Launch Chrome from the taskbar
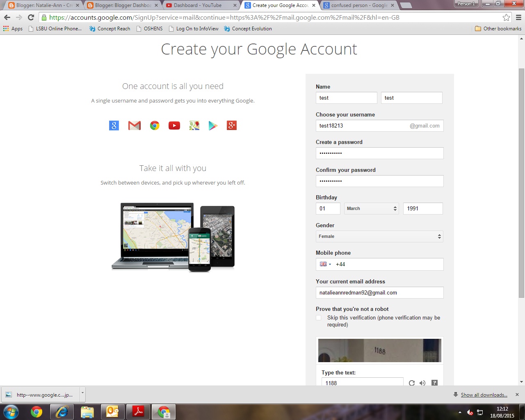This screenshot has height=420, width=525. 37,412
